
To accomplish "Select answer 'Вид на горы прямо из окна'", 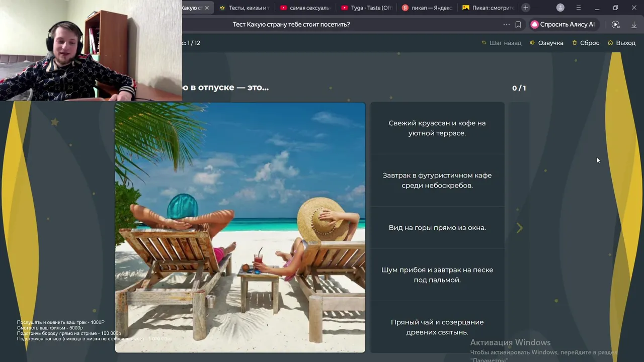I will [x=437, y=228].
